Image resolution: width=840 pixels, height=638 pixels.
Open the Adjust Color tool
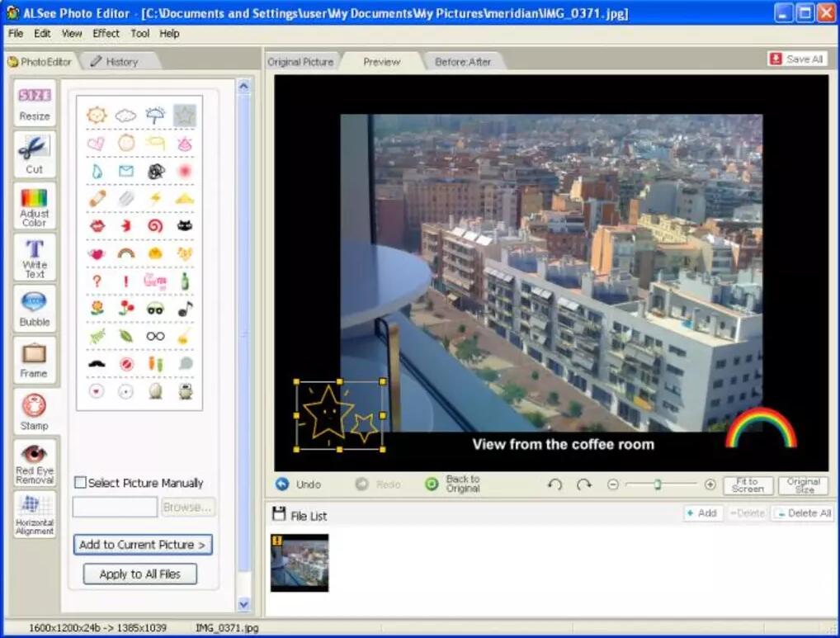35,206
